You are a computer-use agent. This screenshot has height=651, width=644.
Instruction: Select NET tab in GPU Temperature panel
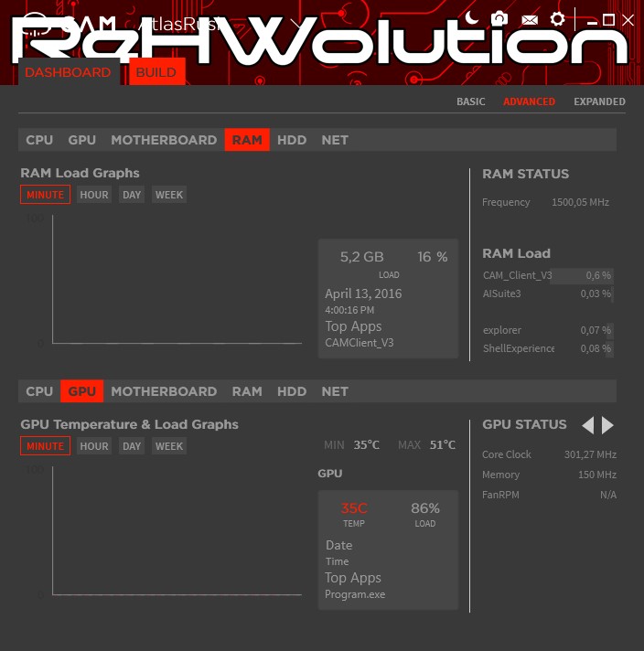[335, 391]
